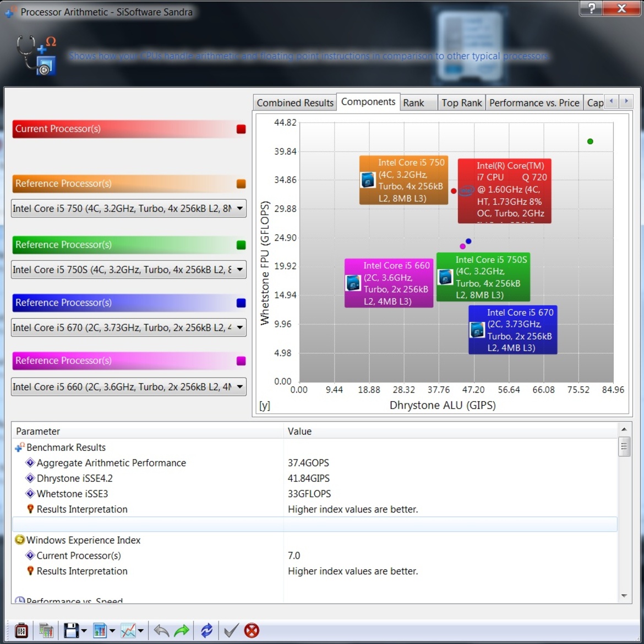Click the grayed-out stacked charts toolbar icon

coord(46,630)
